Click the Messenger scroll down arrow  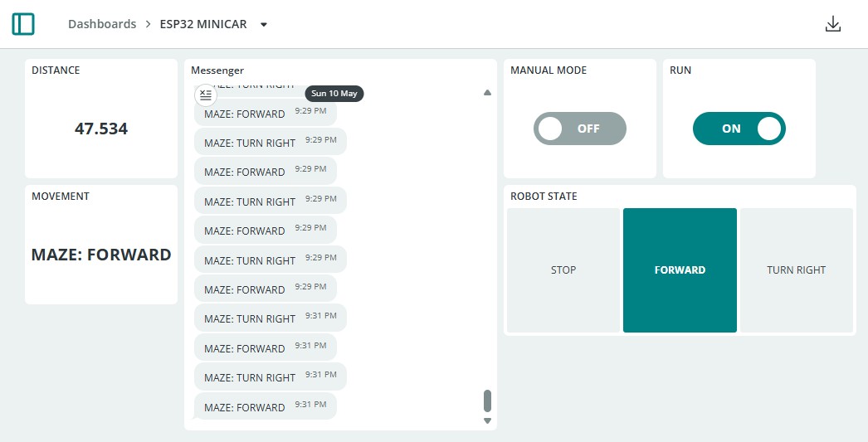[x=487, y=421]
